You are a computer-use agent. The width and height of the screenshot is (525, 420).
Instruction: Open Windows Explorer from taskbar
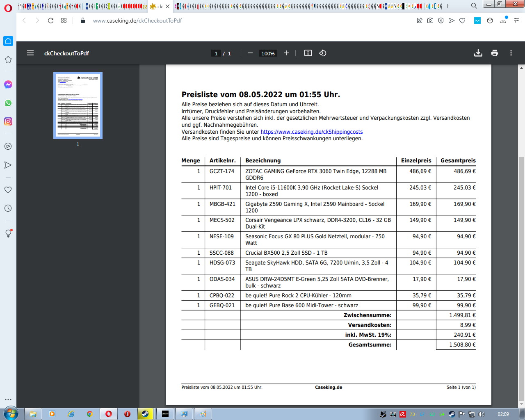pyautogui.click(x=33, y=414)
